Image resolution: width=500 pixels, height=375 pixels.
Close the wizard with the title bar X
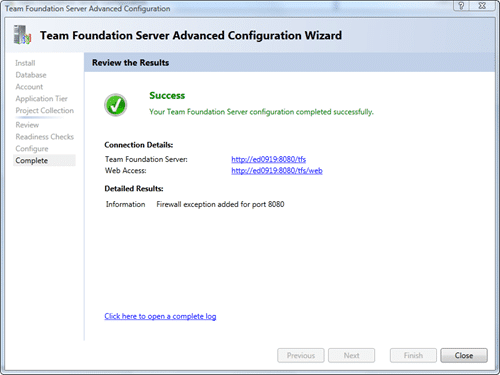482,6
